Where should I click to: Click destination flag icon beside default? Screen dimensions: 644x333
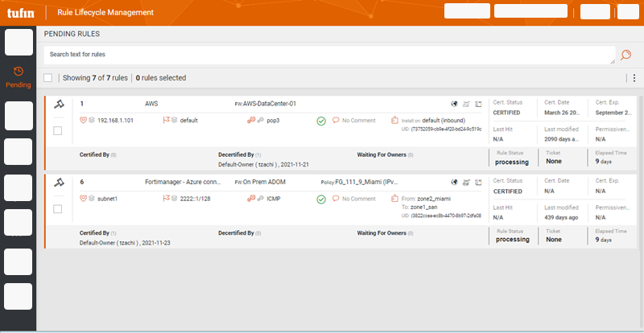[x=167, y=121]
